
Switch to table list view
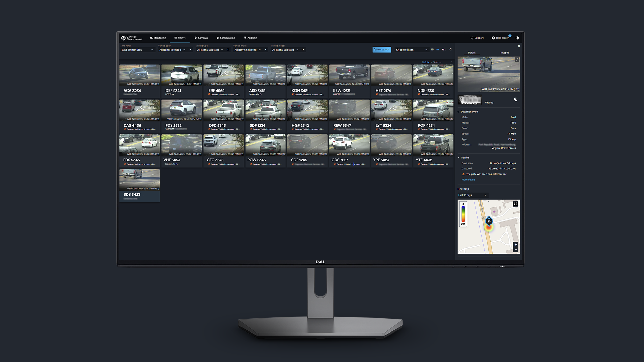432,50
